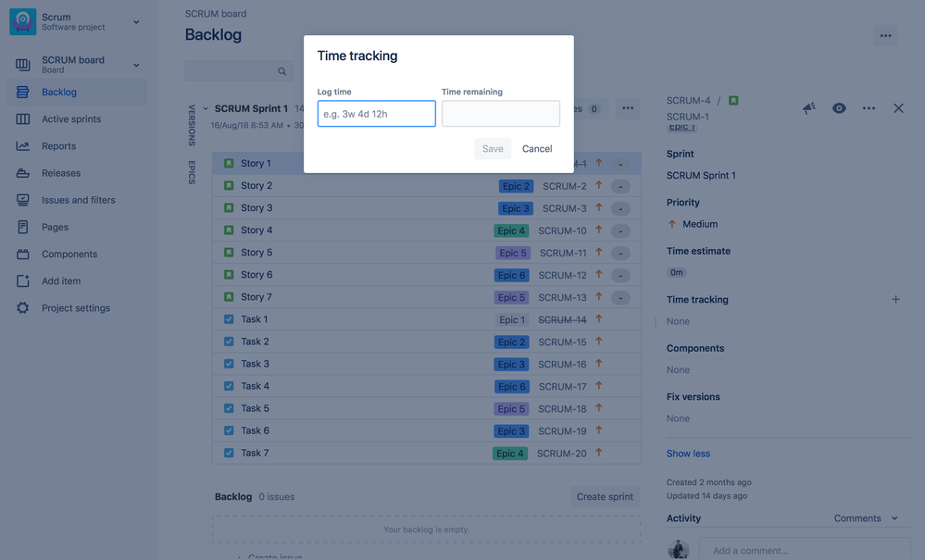Click the Reports chart icon

[23, 146]
